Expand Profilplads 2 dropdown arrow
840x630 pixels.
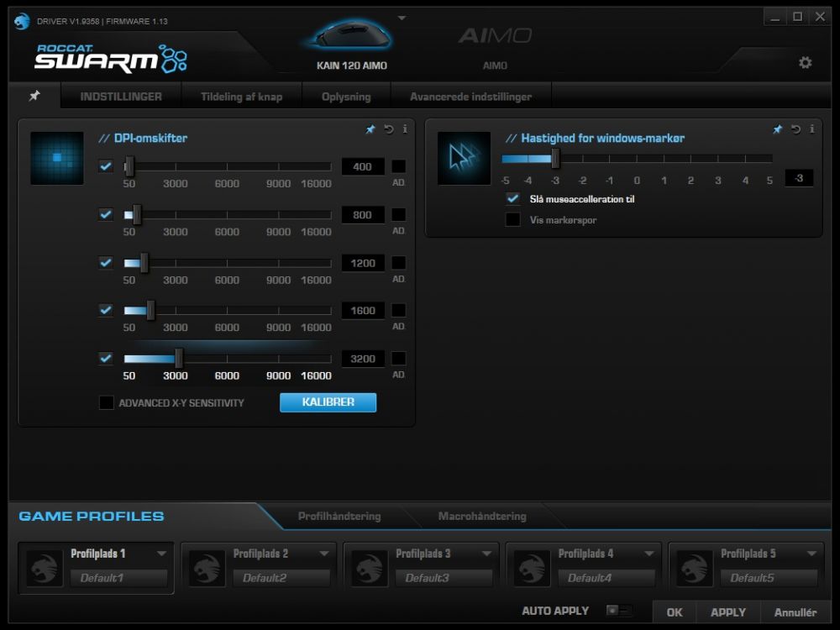[324, 554]
